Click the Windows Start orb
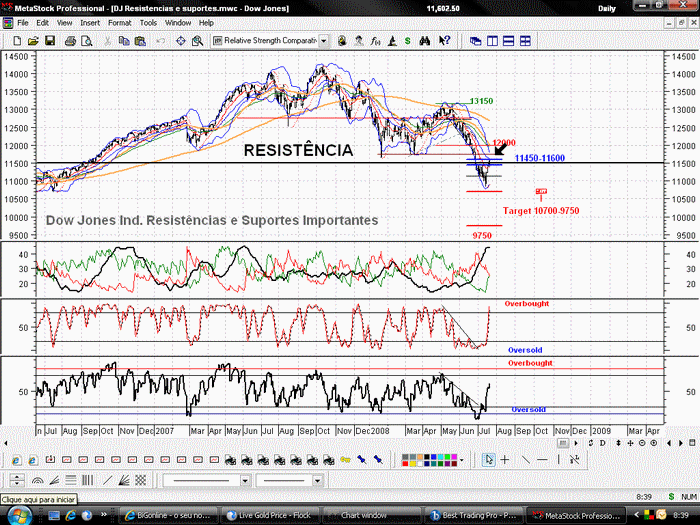The width and height of the screenshot is (700, 525). (x=19, y=515)
